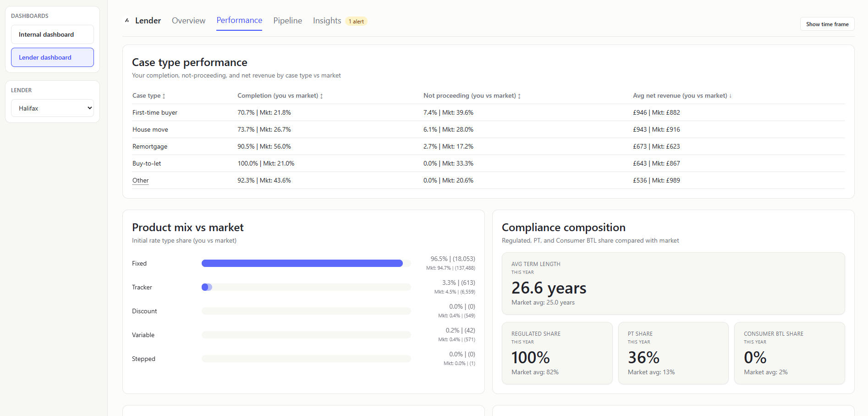
Task: Select the Internal dashboard
Action: [x=52, y=34]
